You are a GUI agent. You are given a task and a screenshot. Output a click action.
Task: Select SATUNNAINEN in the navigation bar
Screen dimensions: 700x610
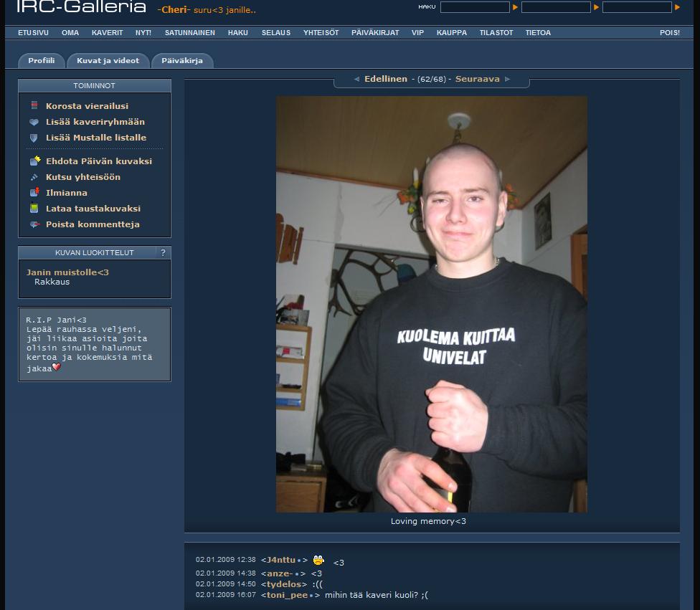click(x=189, y=33)
